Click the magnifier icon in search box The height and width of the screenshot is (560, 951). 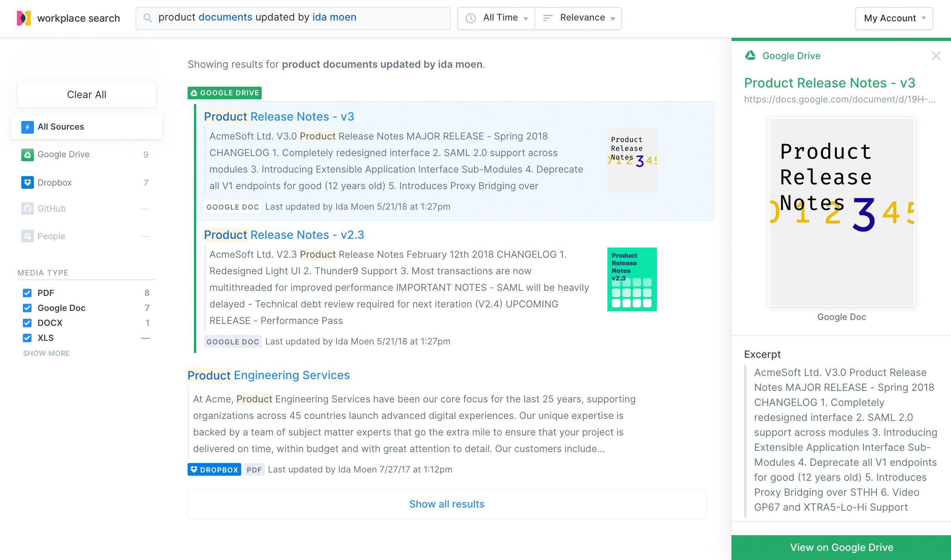point(147,18)
